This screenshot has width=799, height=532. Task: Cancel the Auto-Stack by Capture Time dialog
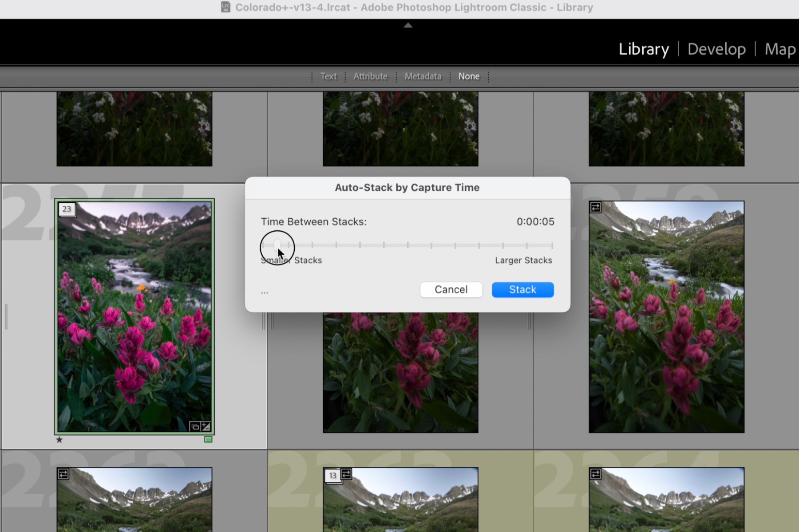pos(451,290)
